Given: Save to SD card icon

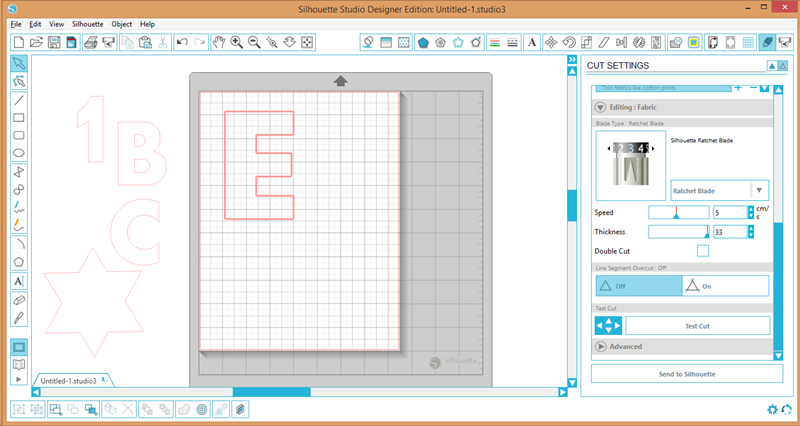Looking at the screenshot, I should tap(71, 42).
